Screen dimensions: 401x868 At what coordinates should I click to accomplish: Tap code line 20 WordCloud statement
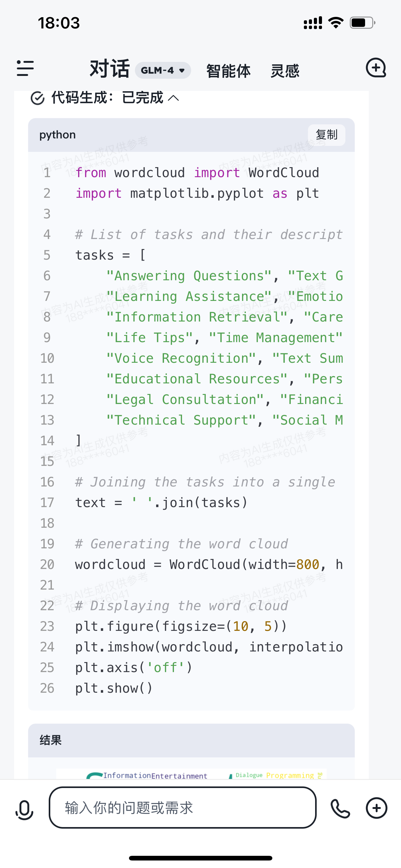pyautogui.click(x=209, y=564)
